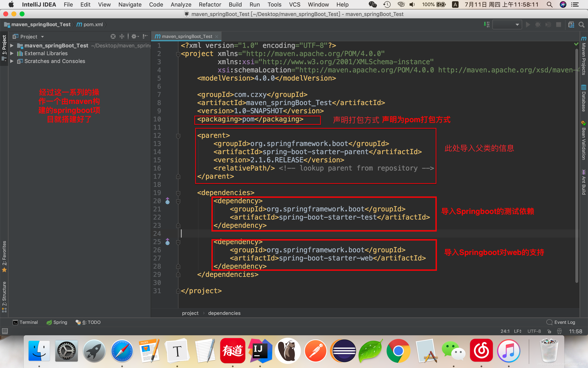Close the maven_springBoot_Test editor tab
The height and width of the screenshot is (368, 588).
click(x=217, y=37)
